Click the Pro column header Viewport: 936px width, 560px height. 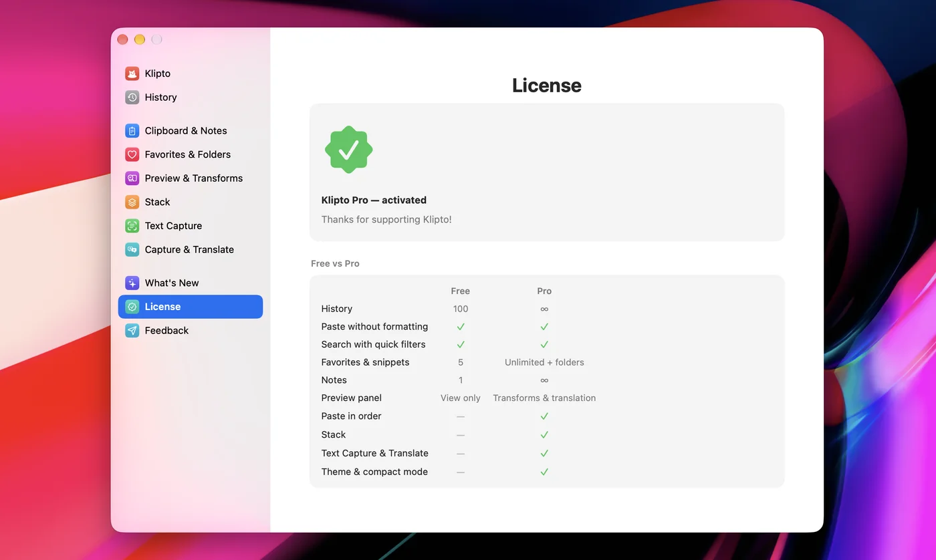pyautogui.click(x=544, y=291)
